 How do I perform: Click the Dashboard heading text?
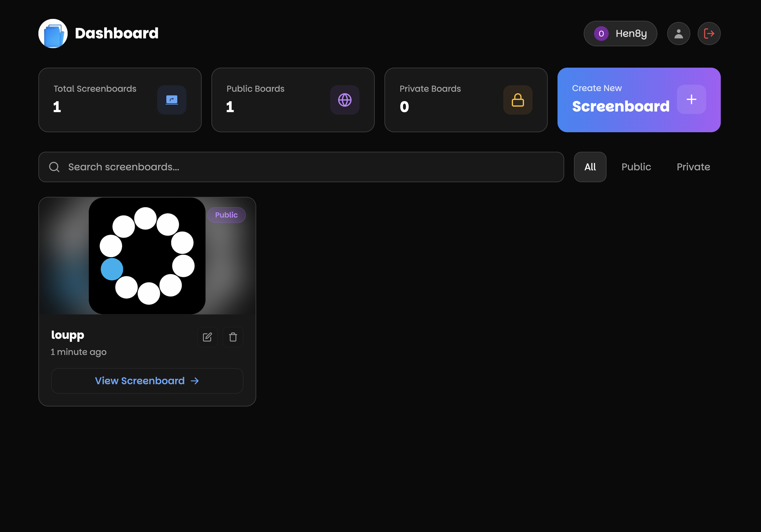(117, 33)
